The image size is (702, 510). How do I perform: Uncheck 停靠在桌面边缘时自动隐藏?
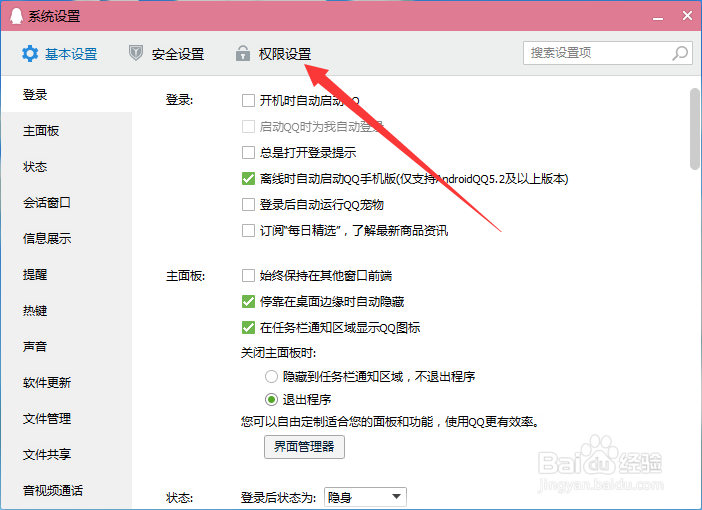pyautogui.click(x=248, y=301)
